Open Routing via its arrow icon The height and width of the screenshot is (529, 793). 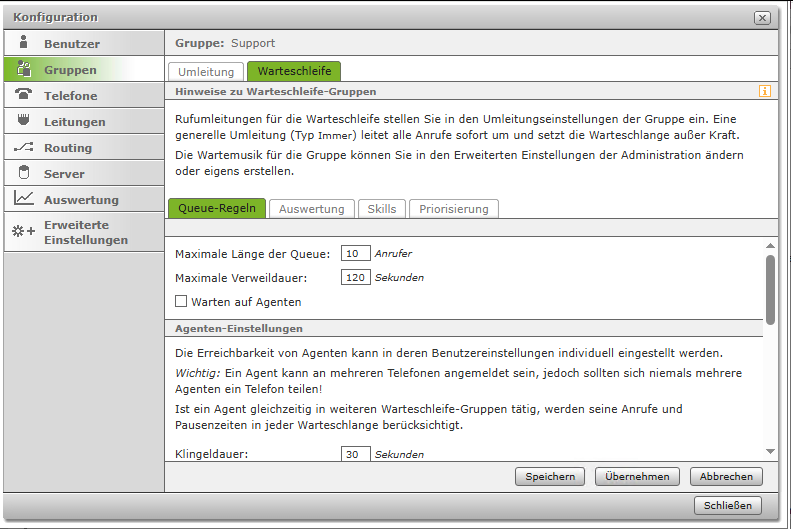click(23, 147)
